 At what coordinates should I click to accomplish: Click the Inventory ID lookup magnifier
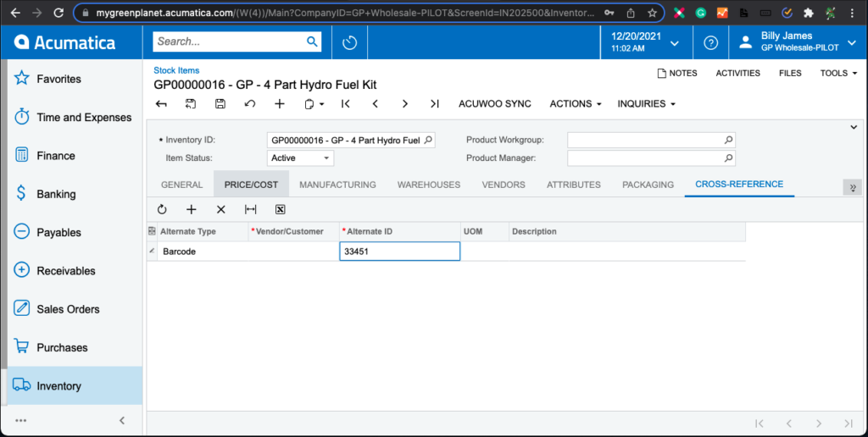428,141
